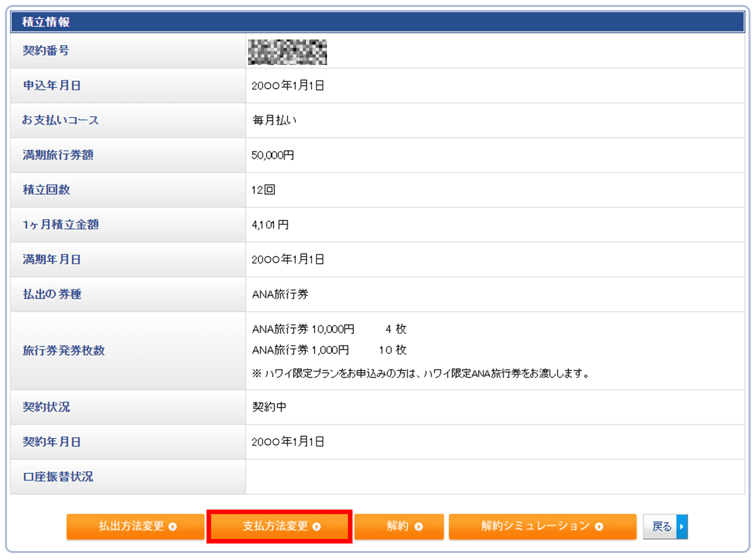Click the blurred 契約番号 value
This screenshot has height=560, width=755.
[x=287, y=52]
